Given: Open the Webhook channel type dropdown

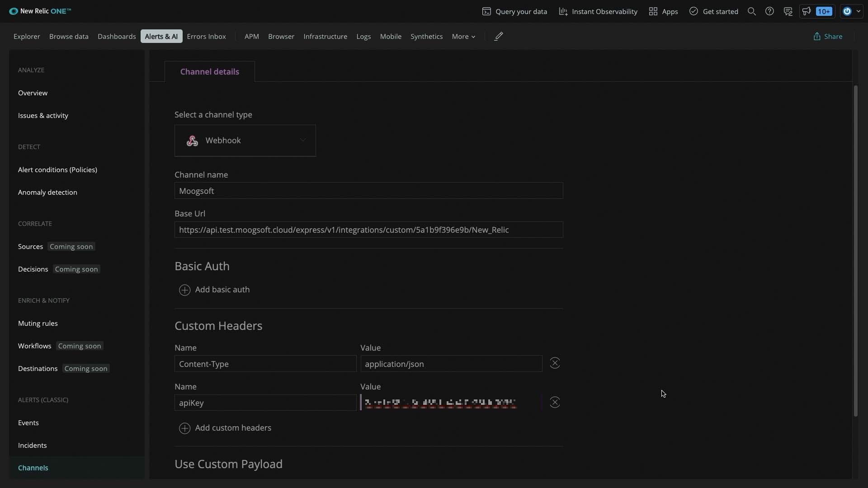Looking at the screenshot, I should [245, 141].
